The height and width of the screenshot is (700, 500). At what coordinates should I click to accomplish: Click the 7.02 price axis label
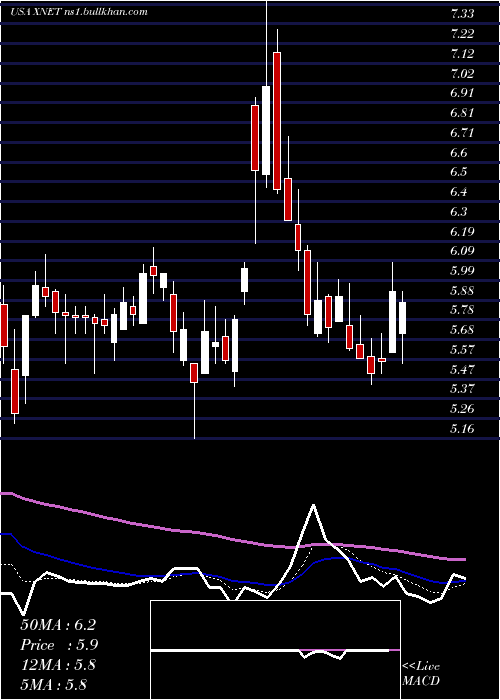click(462, 73)
